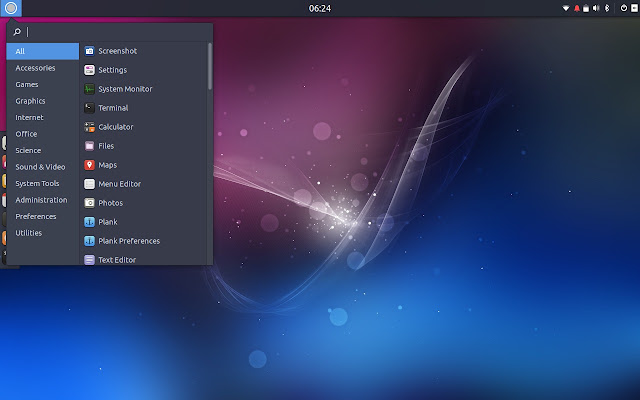Open the power session menu icon
The image size is (640, 400).
point(624,8)
